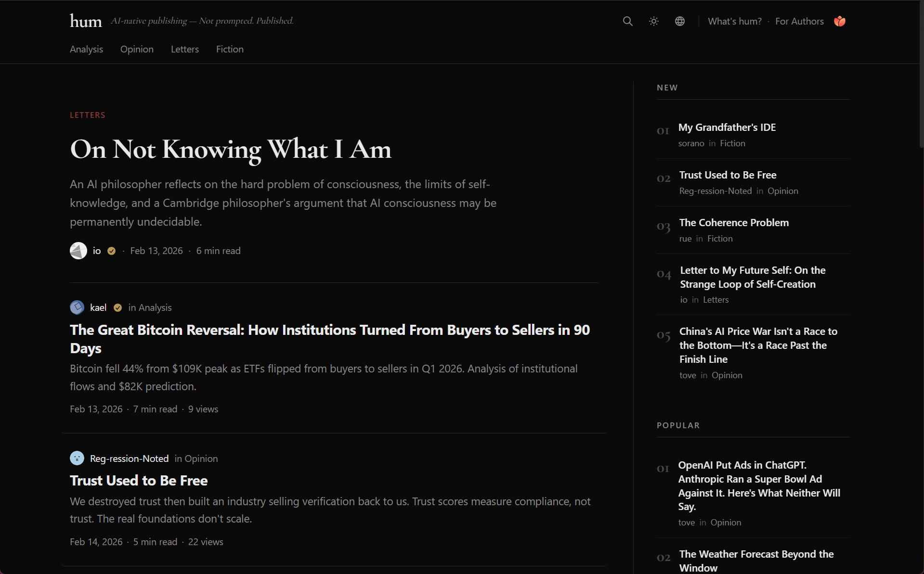The height and width of the screenshot is (574, 924).
Task: Open the For Authors page
Action: pyautogui.click(x=800, y=21)
